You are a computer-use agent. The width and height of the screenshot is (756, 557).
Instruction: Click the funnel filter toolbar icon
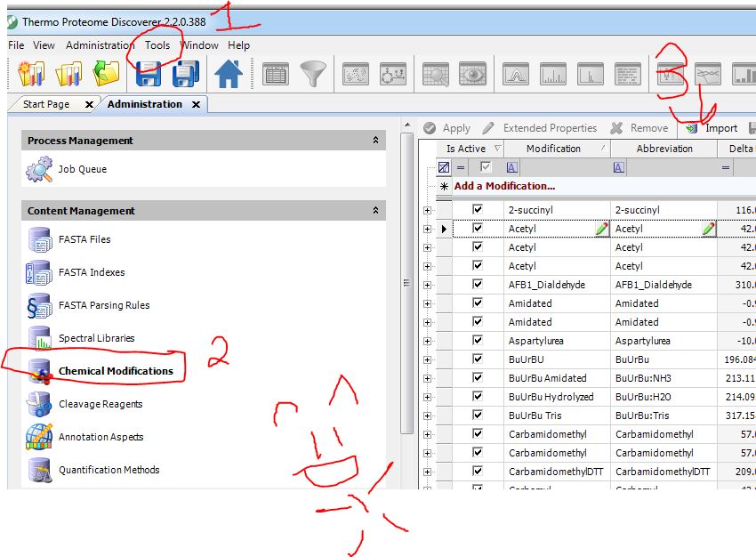[x=313, y=74]
